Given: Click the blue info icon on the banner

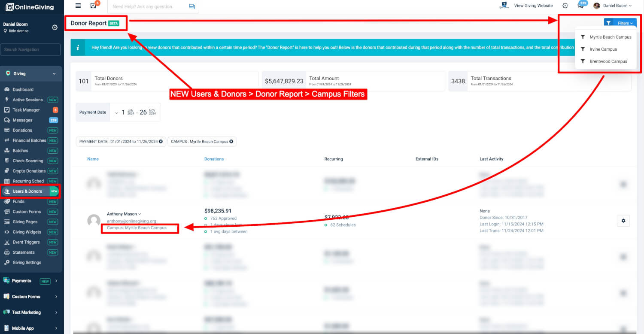Looking at the screenshot, I should 77,47.
